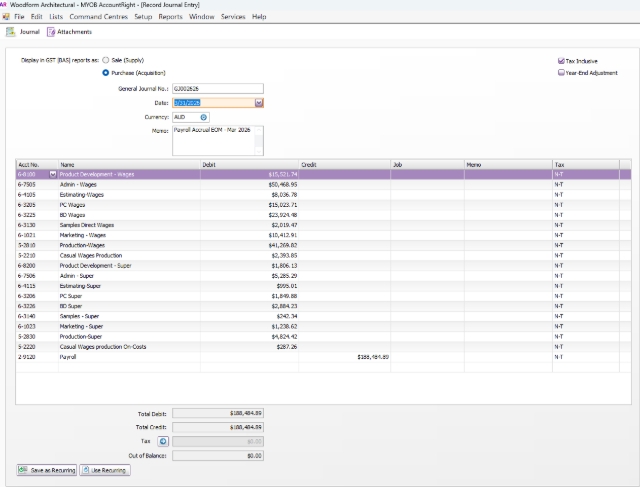Open the Services menu
The width and height of the screenshot is (640, 487).
233,17
